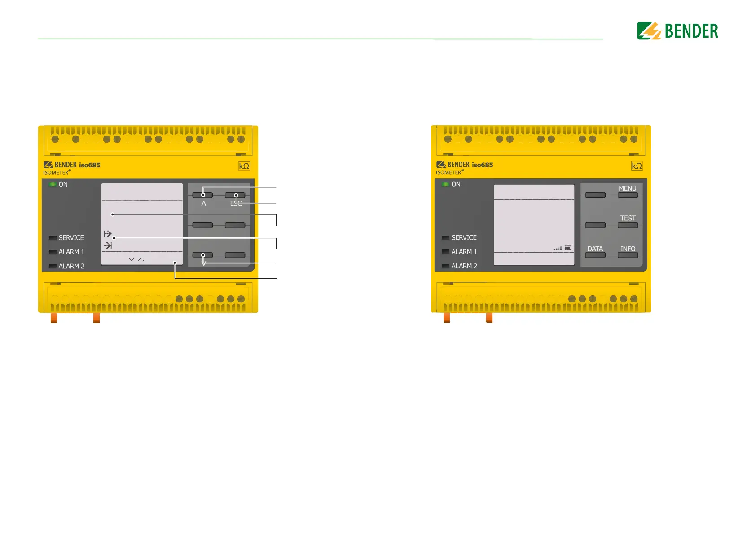Click the kΩ symbol on the left device
The width and height of the screenshot is (756, 534).
[x=244, y=166]
